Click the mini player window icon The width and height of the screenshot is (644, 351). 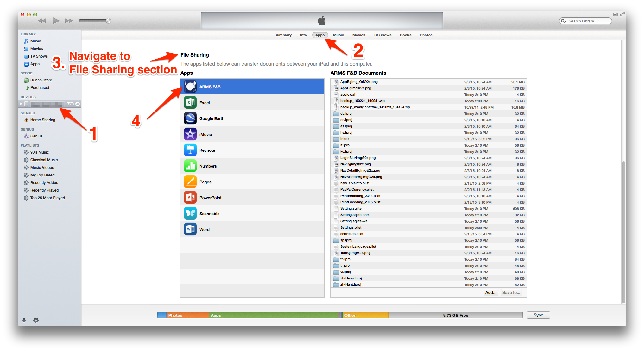point(615,14)
